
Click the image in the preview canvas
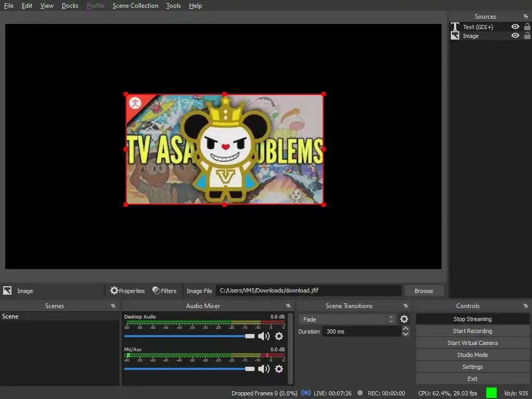224,149
